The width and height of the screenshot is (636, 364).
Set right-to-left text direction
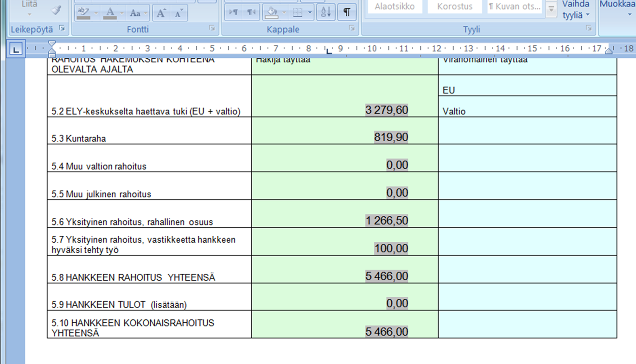click(251, 13)
